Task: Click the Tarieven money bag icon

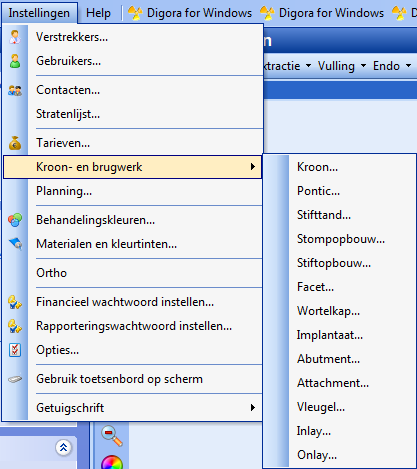Action: point(15,143)
